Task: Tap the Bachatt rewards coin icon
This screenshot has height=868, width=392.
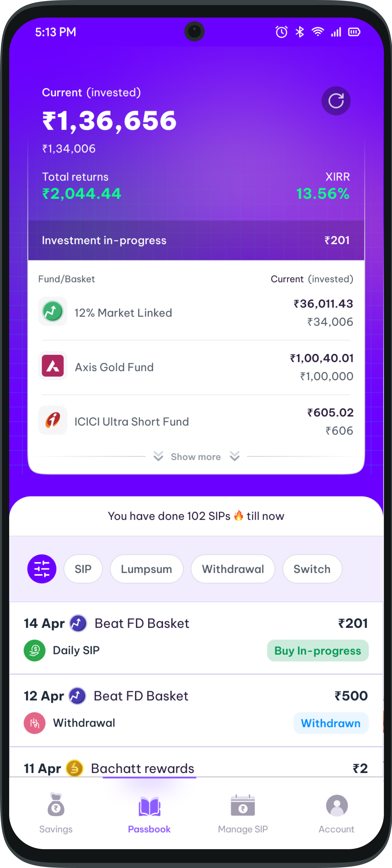Action: point(75,768)
